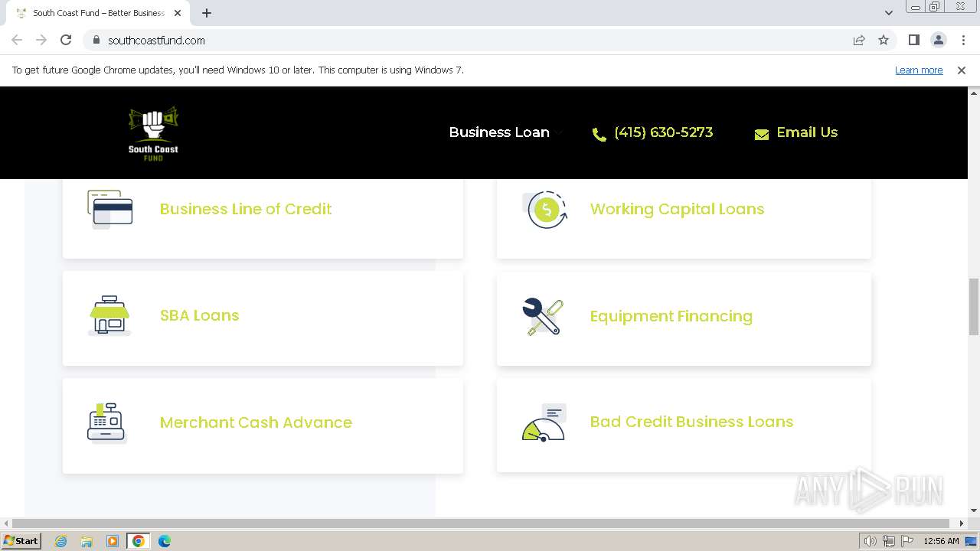The height and width of the screenshot is (551, 980).
Task: Select the SBA Loans storefront icon
Action: pos(109,315)
